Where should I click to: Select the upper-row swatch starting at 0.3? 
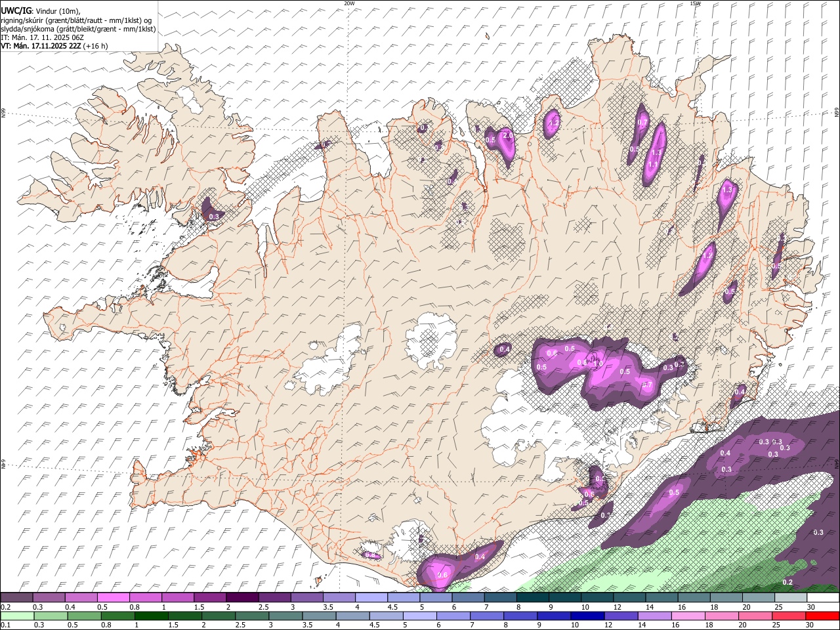click(49, 598)
